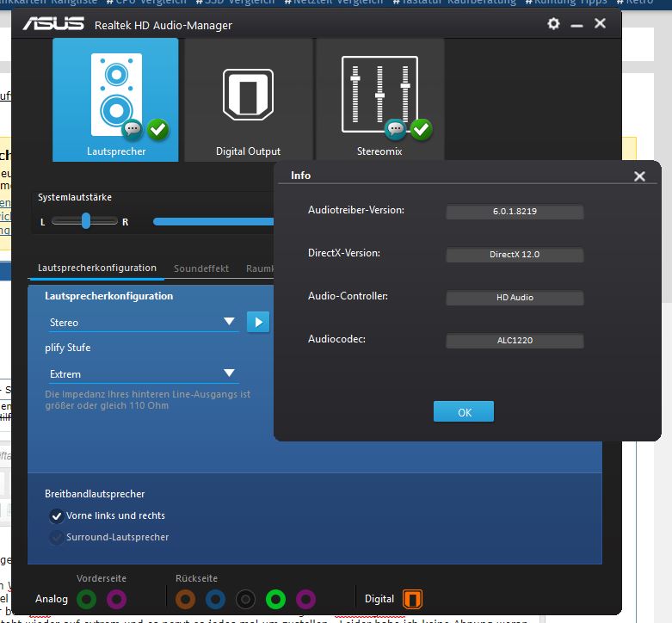The image size is (672, 623).
Task: Switch to the partially hidden Raumkorrektur tab
Action: (x=260, y=268)
